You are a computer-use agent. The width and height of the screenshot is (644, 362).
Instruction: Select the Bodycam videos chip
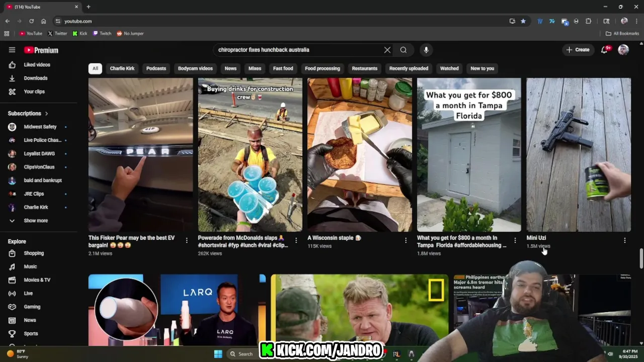coord(195,68)
